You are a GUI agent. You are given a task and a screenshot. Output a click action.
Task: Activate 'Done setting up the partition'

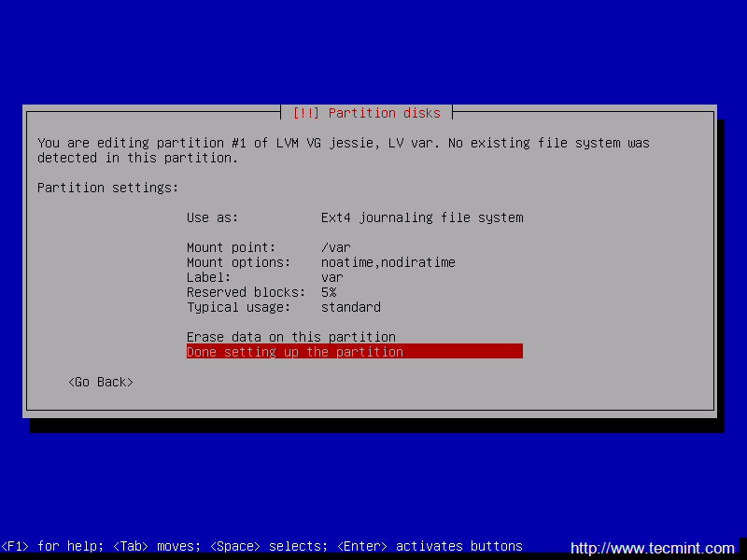coord(355,352)
